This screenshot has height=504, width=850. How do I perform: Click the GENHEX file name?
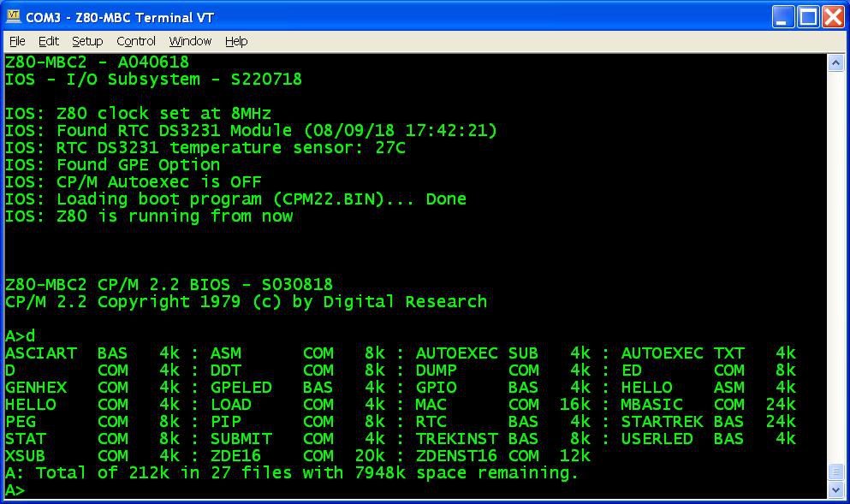36,388
